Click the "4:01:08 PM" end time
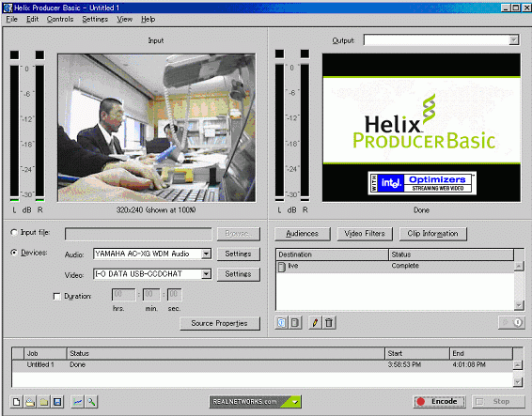The width and height of the screenshot is (532, 416). [x=469, y=364]
